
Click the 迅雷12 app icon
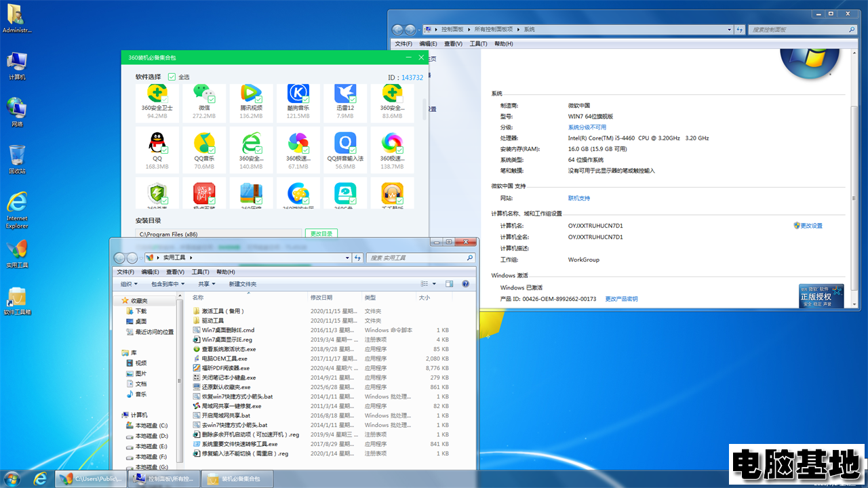click(345, 93)
